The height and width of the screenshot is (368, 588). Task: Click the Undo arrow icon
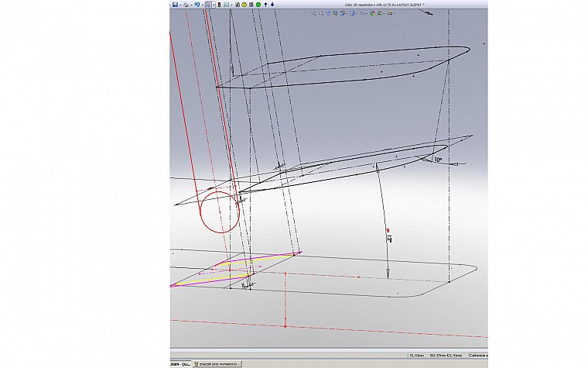197,5
